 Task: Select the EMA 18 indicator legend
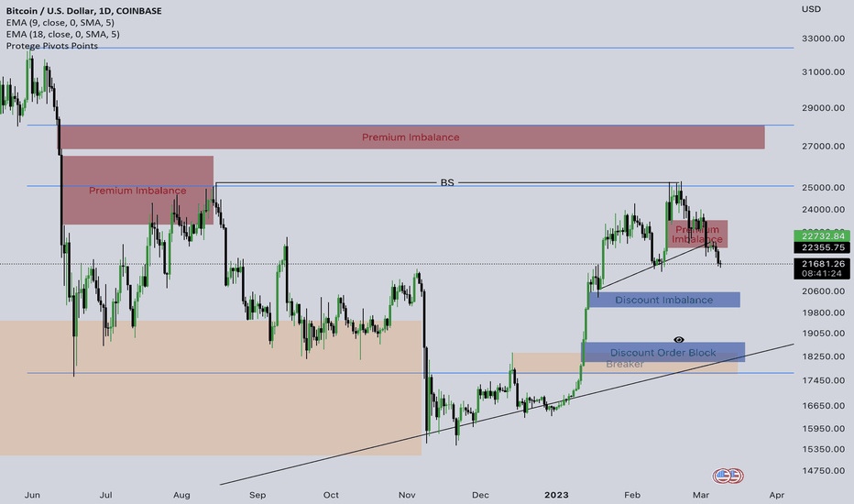62,34
